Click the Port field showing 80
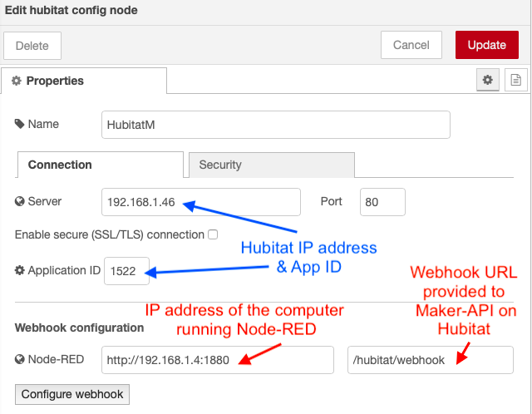The image size is (532, 414). pyautogui.click(x=382, y=202)
